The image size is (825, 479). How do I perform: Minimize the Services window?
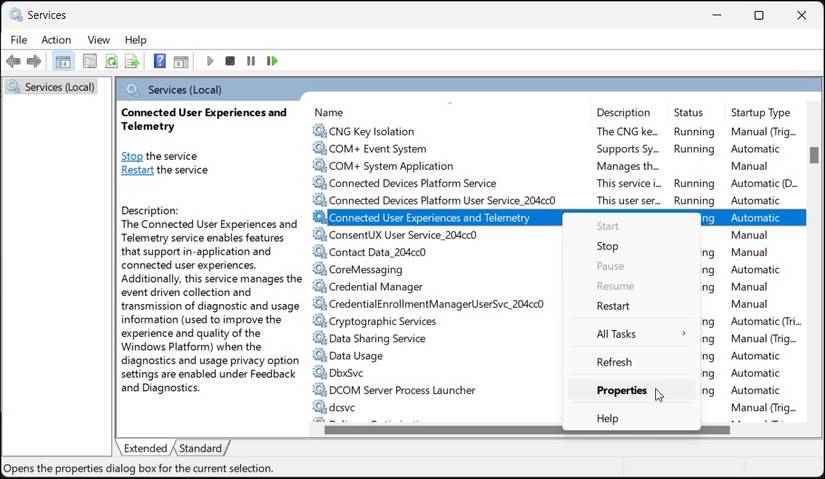717,15
